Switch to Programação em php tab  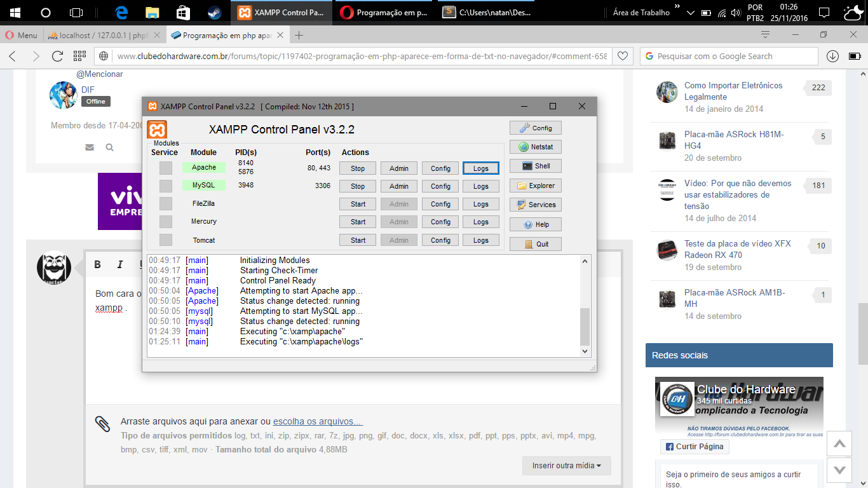tap(227, 35)
